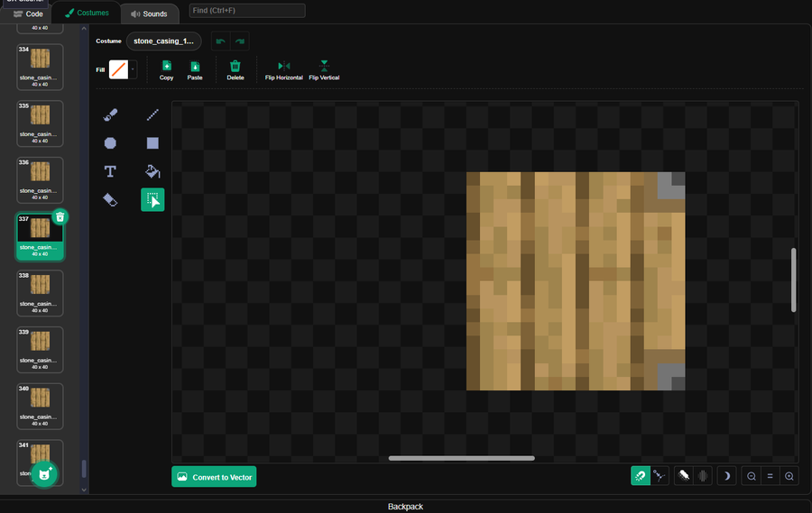
Task: Click the Find (Ctrl+F) search field
Action: [247, 10]
